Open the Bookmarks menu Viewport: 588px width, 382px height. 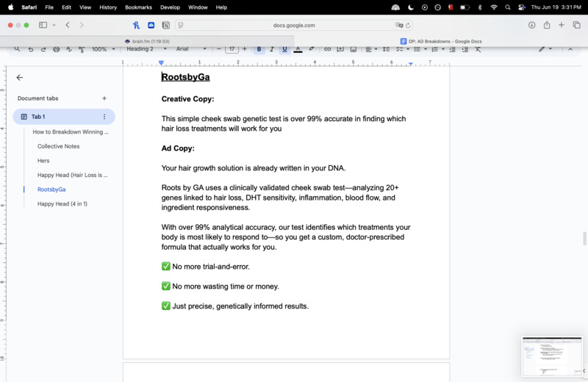(x=138, y=7)
